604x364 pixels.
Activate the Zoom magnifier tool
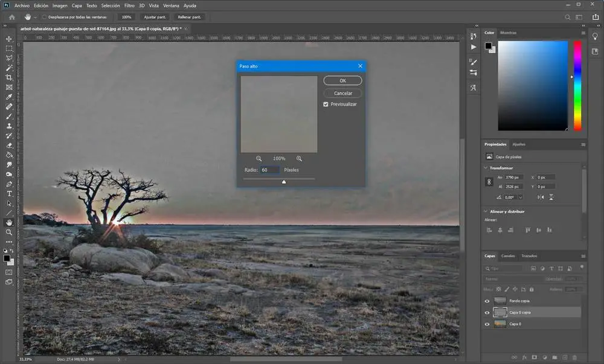(9, 232)
